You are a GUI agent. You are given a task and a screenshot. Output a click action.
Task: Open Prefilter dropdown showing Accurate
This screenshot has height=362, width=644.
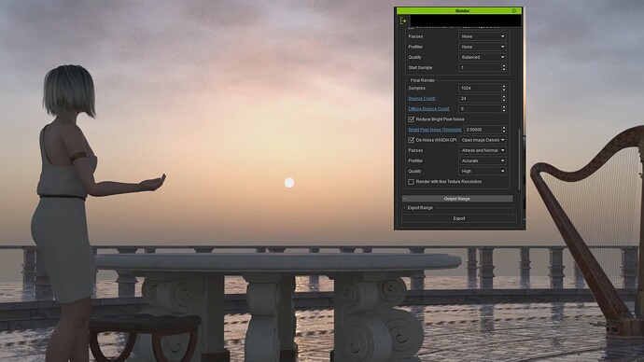(x=483, y=160)
